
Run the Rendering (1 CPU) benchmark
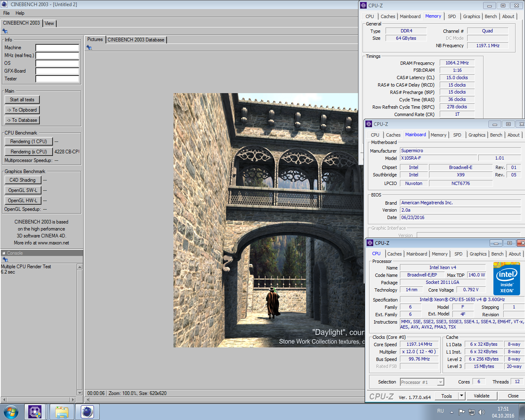[x=29, y=142]
